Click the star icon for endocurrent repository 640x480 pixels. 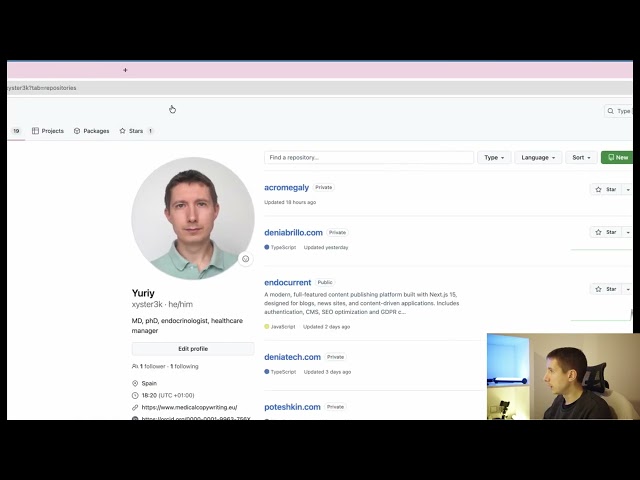(x=598, y=289)
